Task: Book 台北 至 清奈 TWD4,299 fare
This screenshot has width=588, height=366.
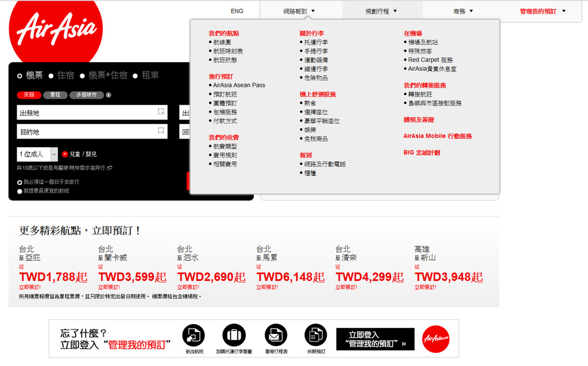Action: coord(370,278)
